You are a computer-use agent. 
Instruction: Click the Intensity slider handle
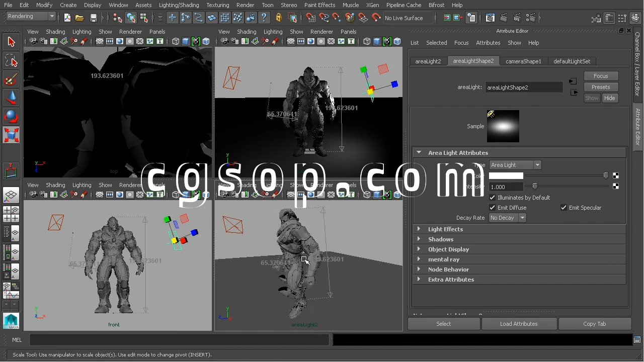[x=535, y=187]
